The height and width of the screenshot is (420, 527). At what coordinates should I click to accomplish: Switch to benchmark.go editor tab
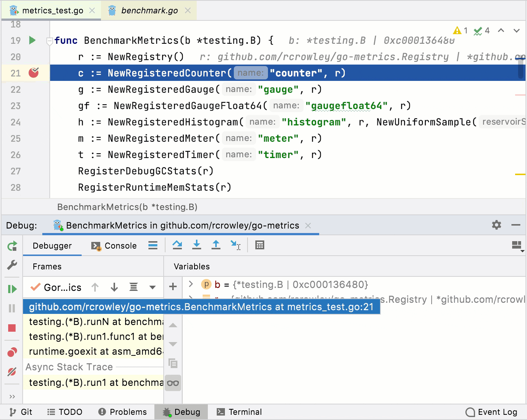click(x=149, y=10)
